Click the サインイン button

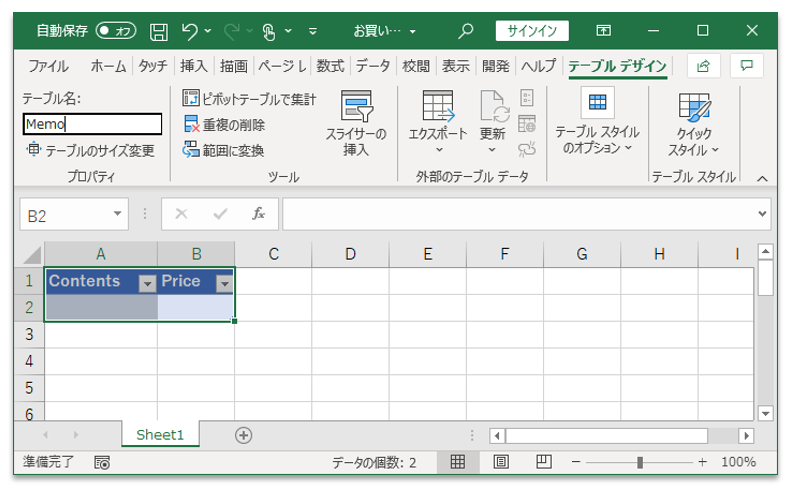click(532, 31)
